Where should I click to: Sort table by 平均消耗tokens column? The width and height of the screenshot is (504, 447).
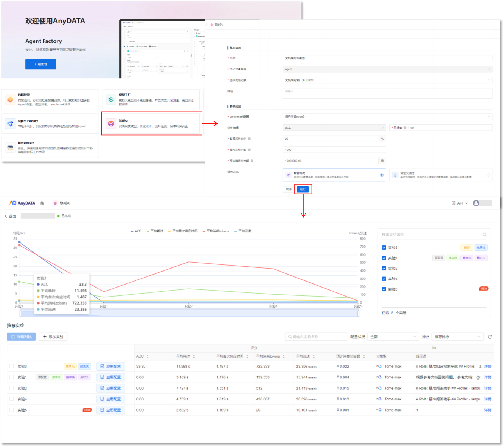point(284,356)
